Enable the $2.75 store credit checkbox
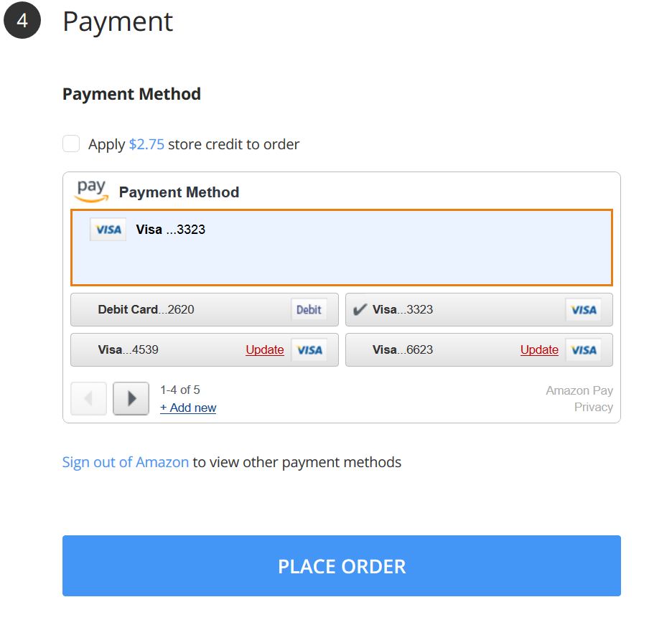Image resolution: width=672 pixels, height=625 pixels. [71, 144]
